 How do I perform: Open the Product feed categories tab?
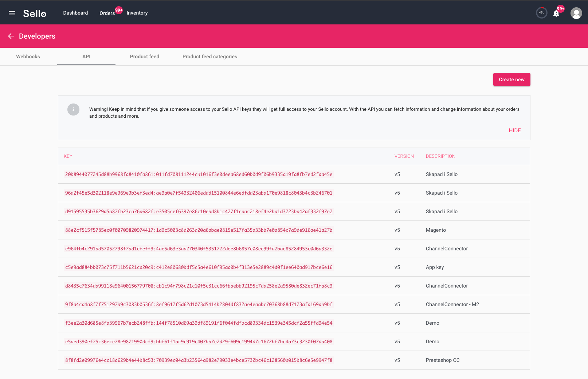[210, 56]
